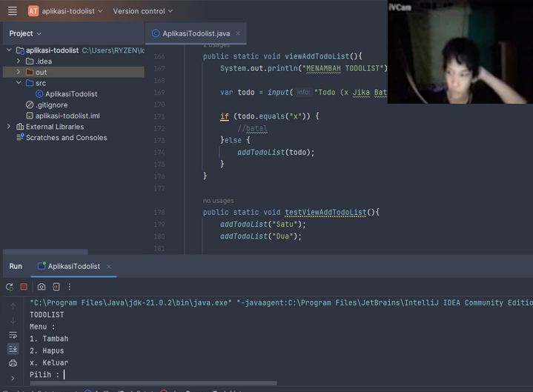Viewport: 533px width, 392px height.
Task: Open the hamburger main menu
Action: coord(12,11)
